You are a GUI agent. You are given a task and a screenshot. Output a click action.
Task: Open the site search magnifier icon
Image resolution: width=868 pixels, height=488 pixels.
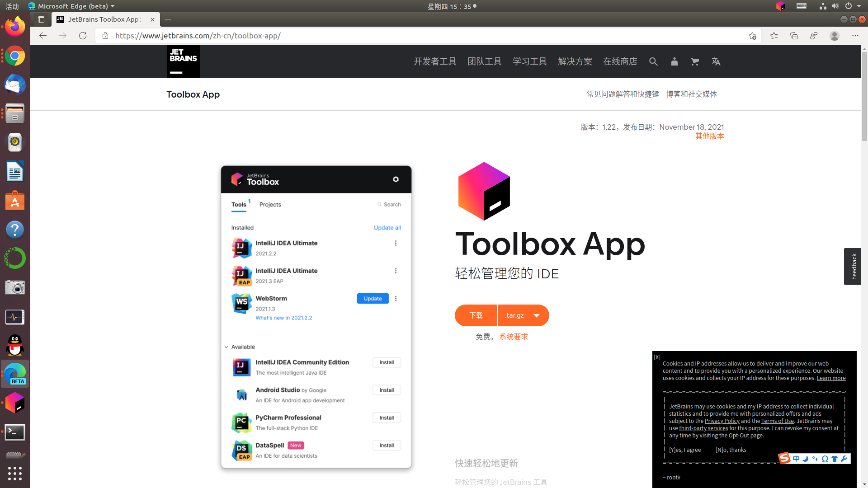click(x=653, y=61)
